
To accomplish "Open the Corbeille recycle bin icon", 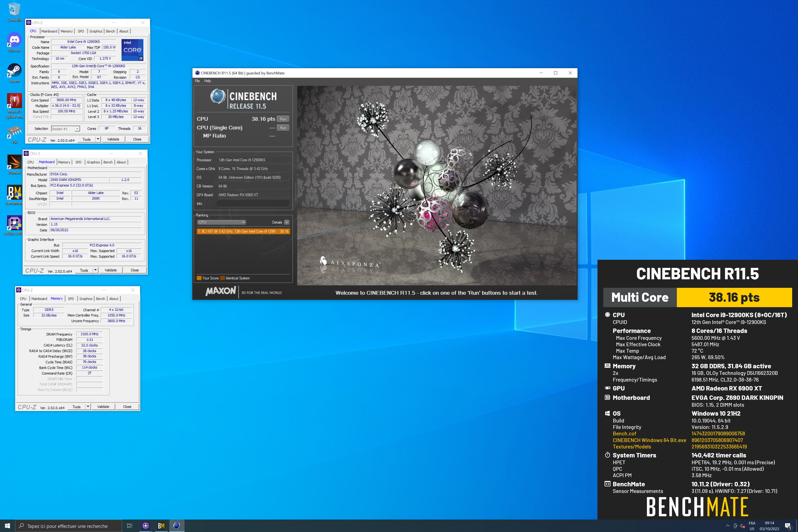I will 14,12.
